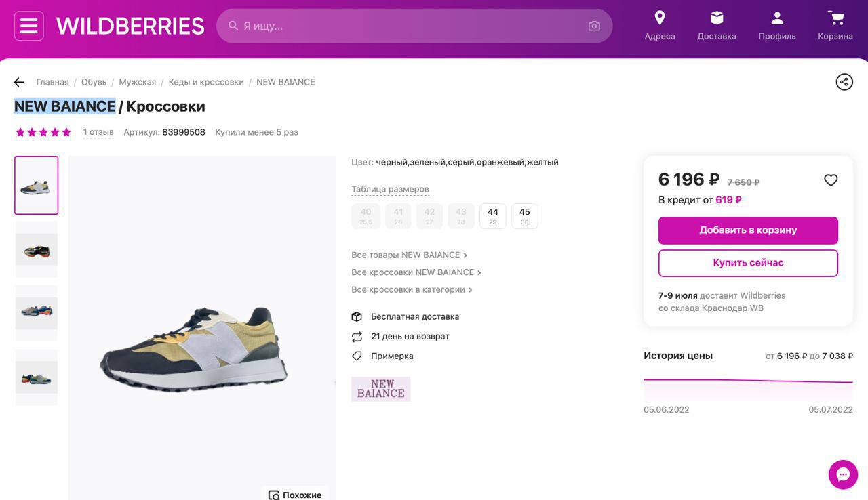The width and height of the screenshot is (868, 500).
Task: Click the camera image search icon
Action: point(594,26)
